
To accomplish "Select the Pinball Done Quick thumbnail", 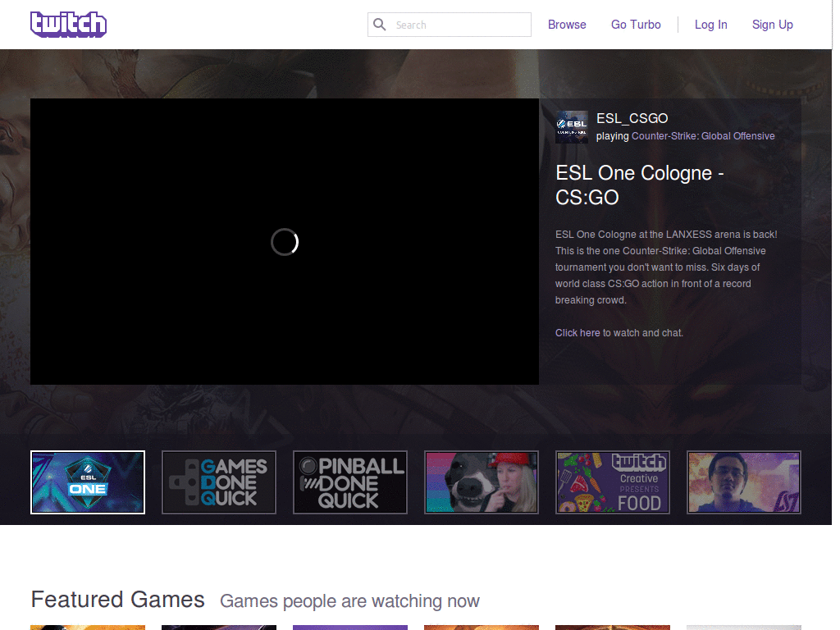I will (350, 482).
